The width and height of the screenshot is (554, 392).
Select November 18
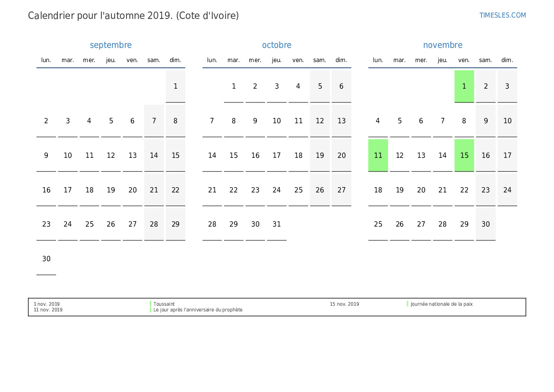(378, 190)
